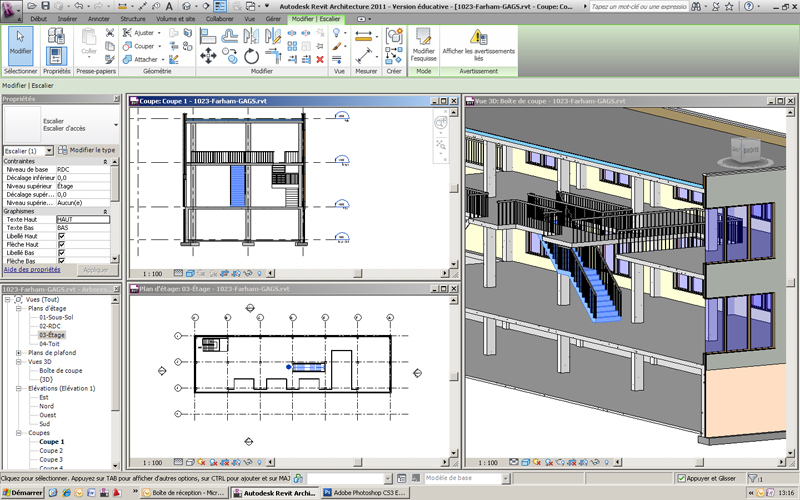The image size is (800, 500).
Task: Click the red Delete icon
Action: 320,60
